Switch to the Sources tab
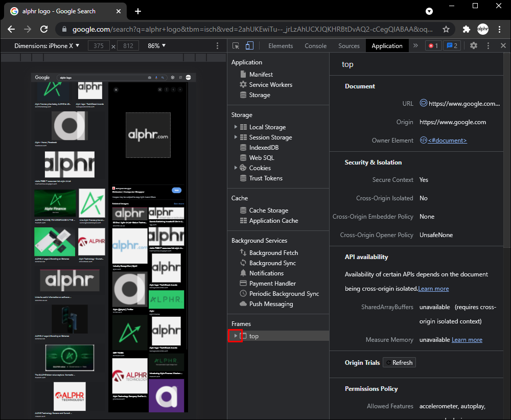Viewport: 511px width, 420px height. click(349, 45)
